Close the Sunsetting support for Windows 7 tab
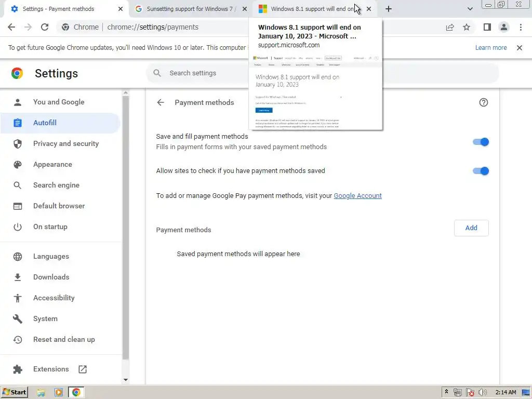Viewport: 532px width, 399px height. click(245, 9)
